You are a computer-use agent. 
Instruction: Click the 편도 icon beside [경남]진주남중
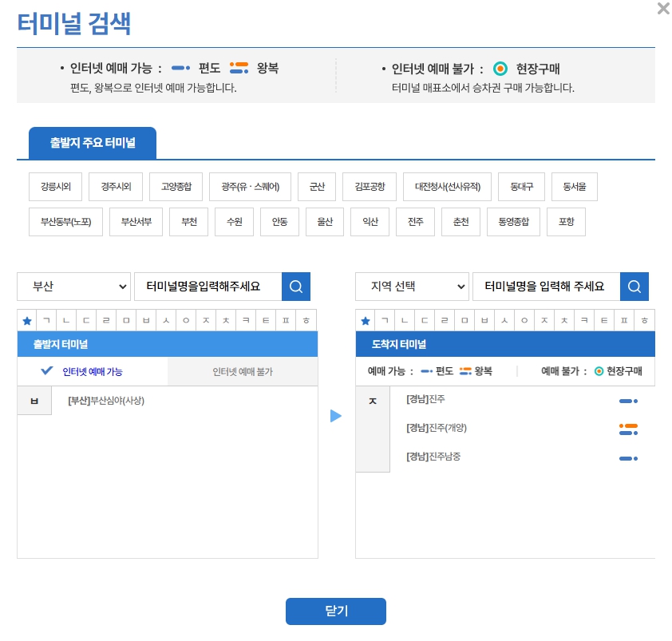pos(629,457)
